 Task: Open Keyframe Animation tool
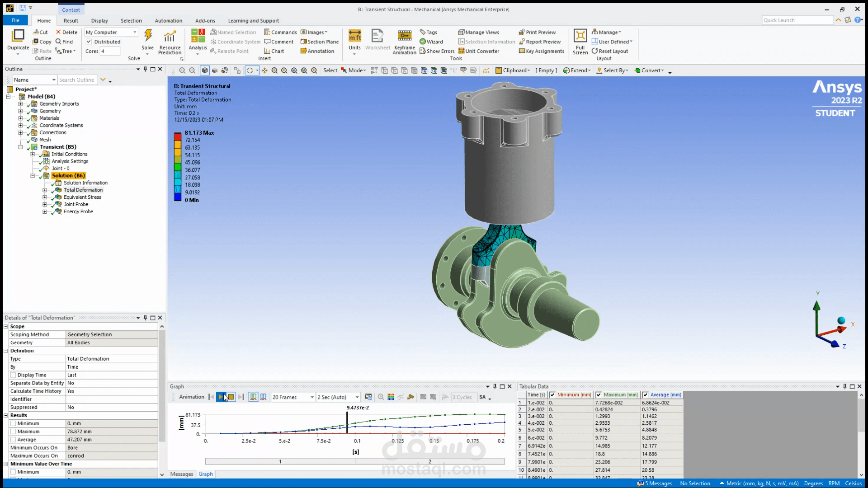tap(404, 42)
